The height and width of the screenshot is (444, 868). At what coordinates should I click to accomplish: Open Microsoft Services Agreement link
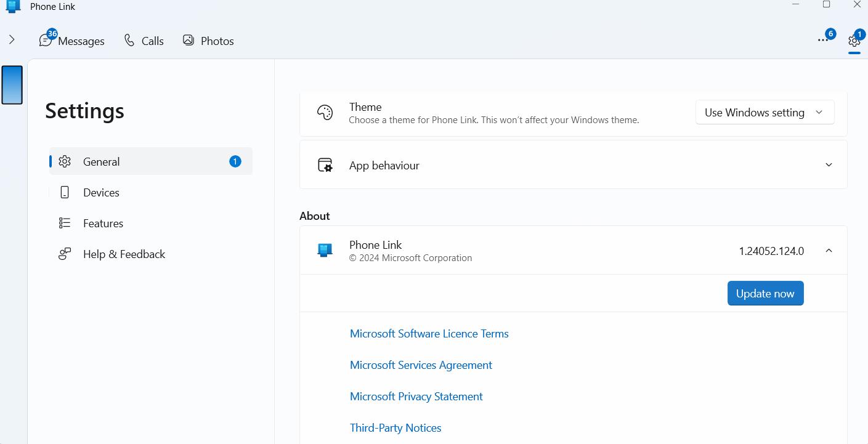(x=421, y=365)
